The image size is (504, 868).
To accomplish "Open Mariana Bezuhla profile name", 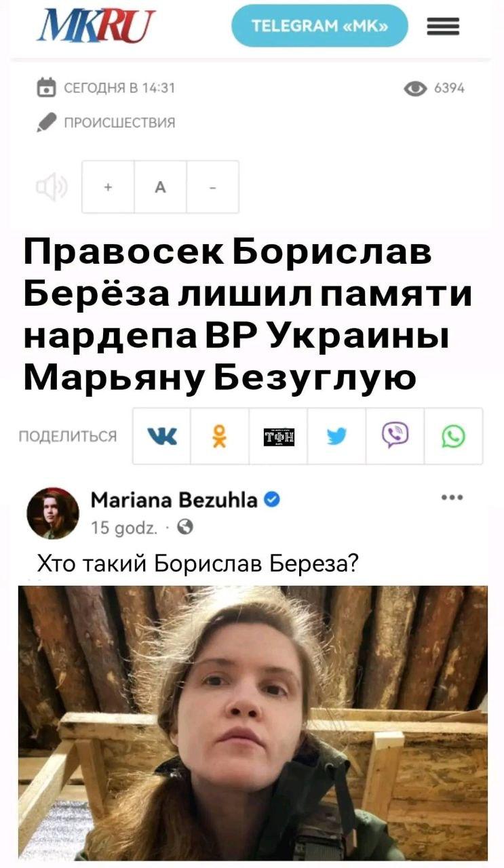I will pos(174,501).
